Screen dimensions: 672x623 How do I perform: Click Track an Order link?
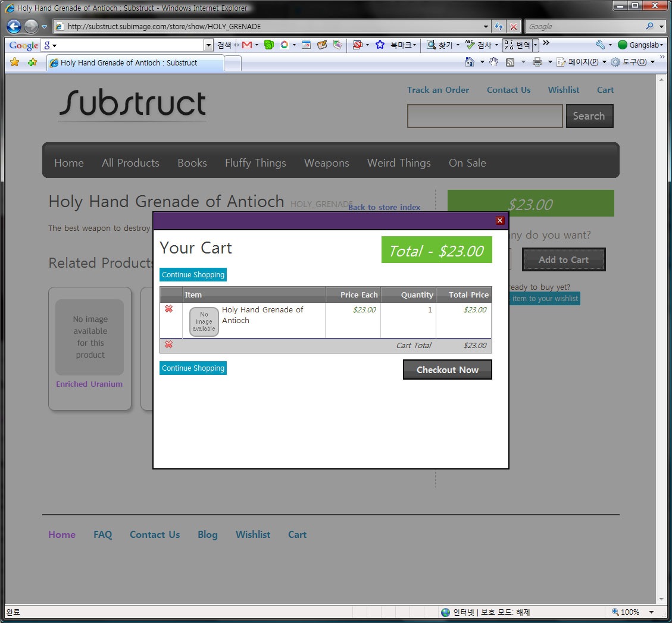pos(437,90)
